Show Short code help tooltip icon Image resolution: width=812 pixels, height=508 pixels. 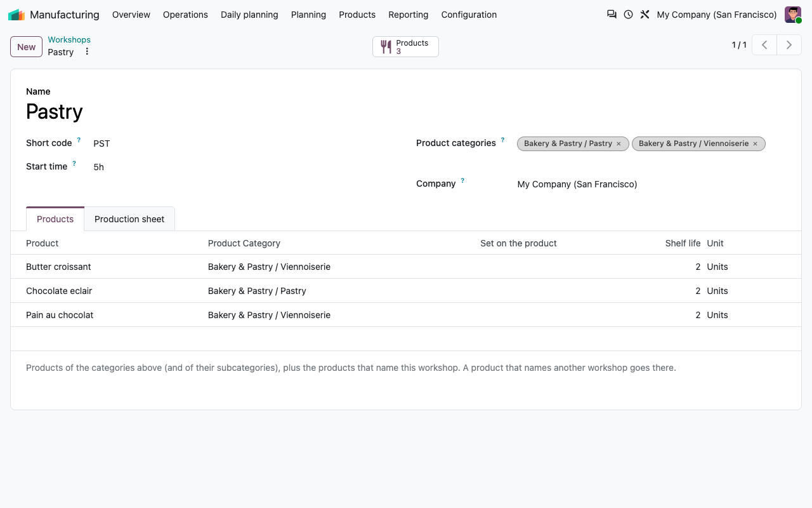click(x=79, y=140)
